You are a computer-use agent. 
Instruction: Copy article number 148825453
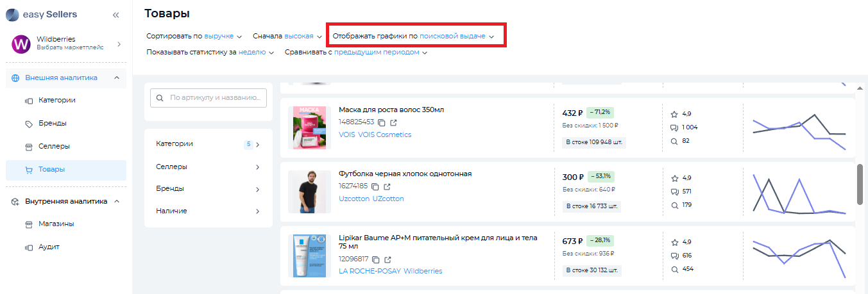coord(381,122)
